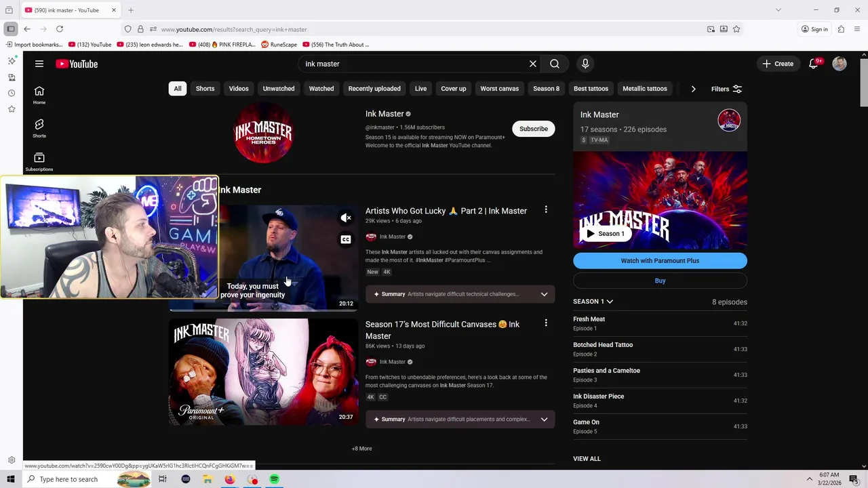Expand the Summary for Artists Who Got Lucky
868x488 pixels.
(544, 294)
